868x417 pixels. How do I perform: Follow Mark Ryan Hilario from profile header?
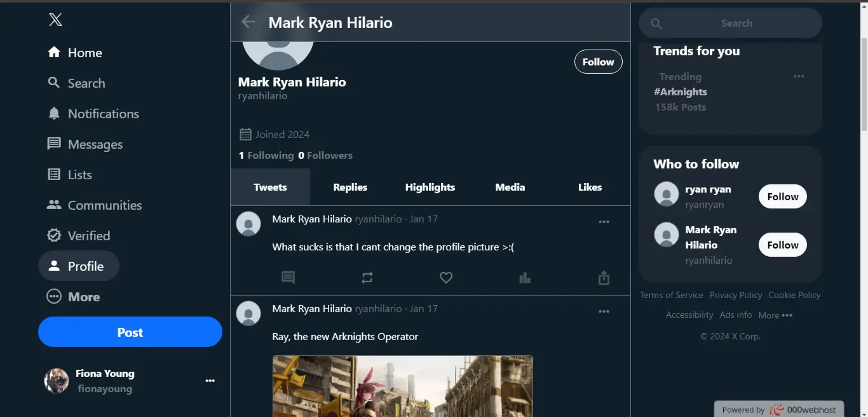click(598, 62)
